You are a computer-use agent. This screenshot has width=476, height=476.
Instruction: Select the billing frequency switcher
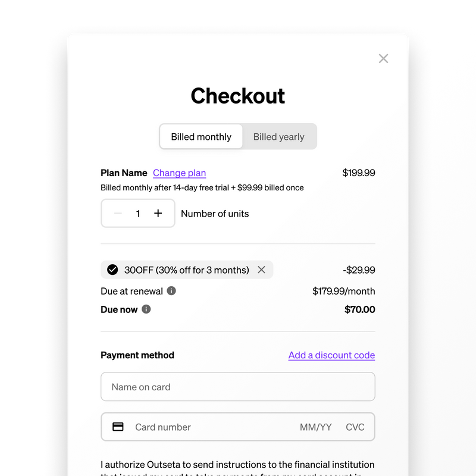tap(238, 136)
